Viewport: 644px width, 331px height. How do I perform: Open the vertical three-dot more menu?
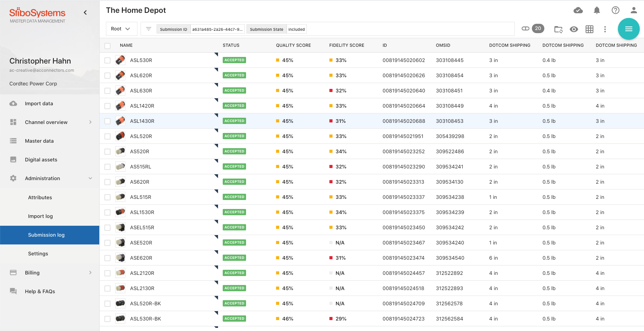(605, 29)
